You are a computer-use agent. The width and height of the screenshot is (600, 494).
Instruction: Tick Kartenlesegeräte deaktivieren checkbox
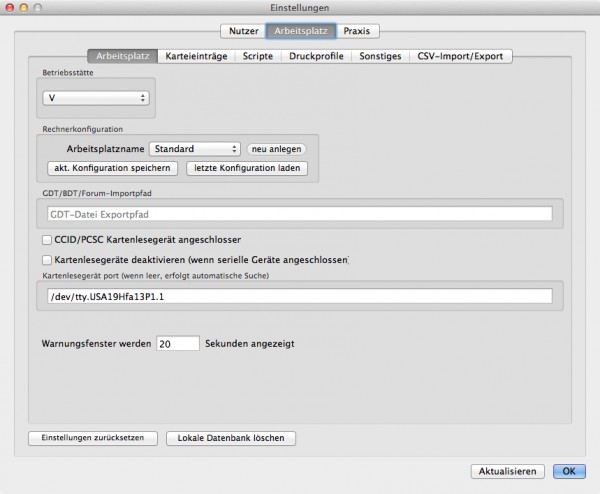pos(47,260)
